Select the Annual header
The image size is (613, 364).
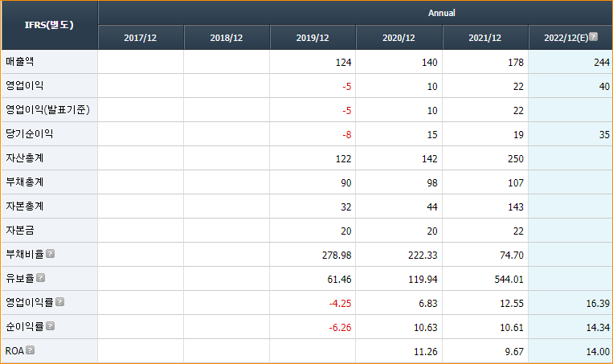441,13
